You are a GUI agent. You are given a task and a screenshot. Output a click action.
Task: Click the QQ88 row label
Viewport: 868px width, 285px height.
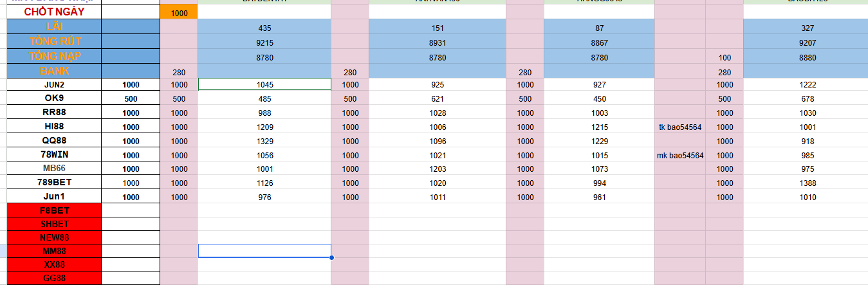pyautogui.click(x=54, y=141)
